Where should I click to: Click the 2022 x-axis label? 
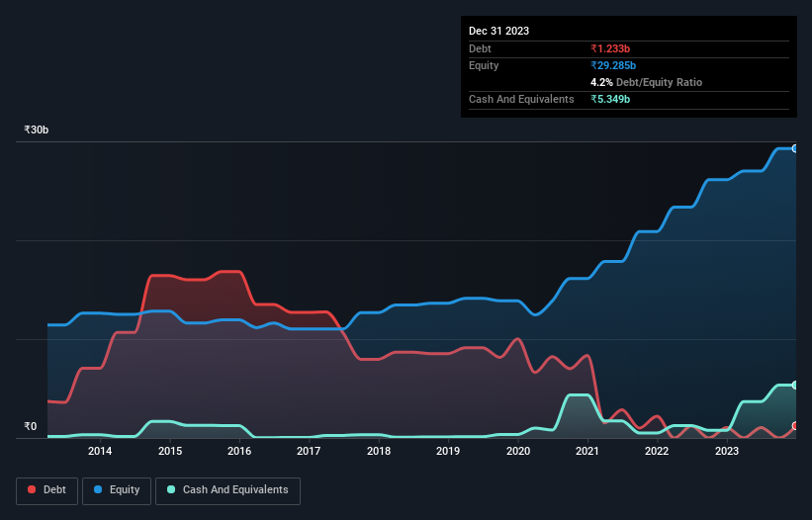tap(657, 451)
